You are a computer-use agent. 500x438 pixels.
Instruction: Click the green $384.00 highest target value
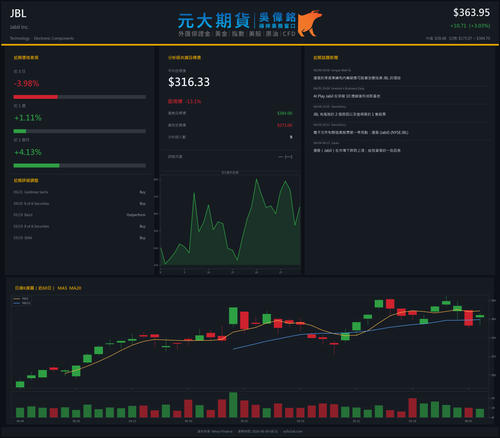(285, 113)
